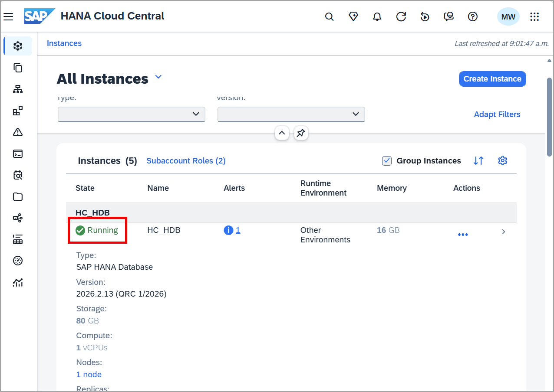The width and height of the screenshot is (554, 392).
Task: Open the table rows sidebar icon
Action: pyautogui.click(x=18, y=239)
